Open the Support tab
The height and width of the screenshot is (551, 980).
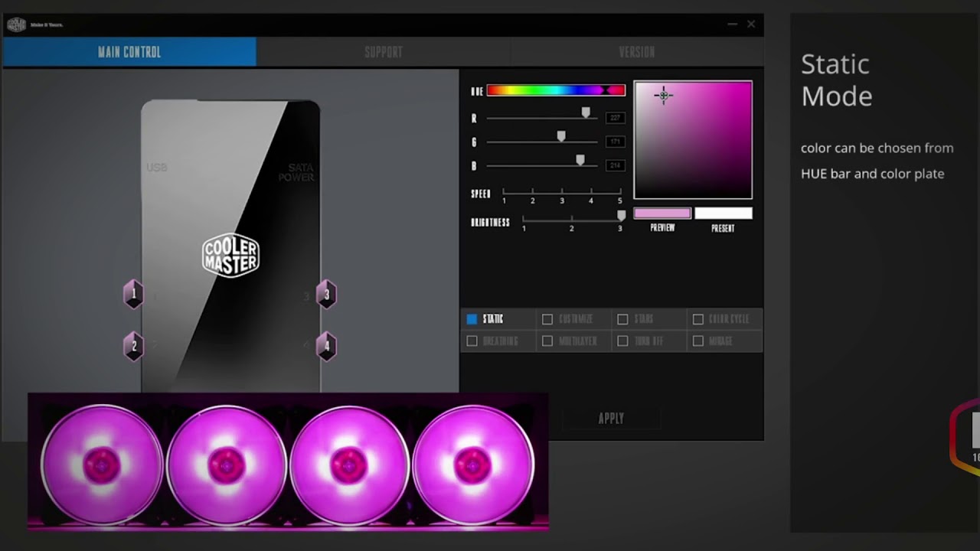tap(384, 52)
